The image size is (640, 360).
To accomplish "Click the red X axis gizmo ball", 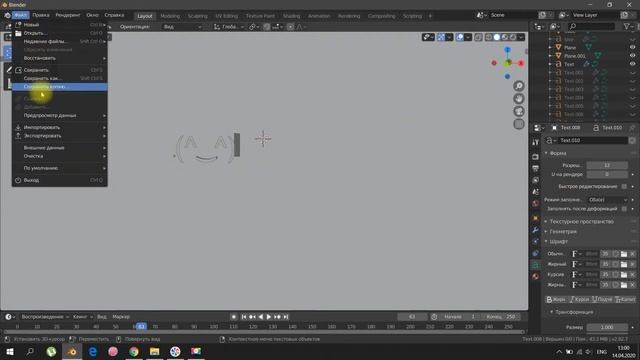I will coord(521,63).
